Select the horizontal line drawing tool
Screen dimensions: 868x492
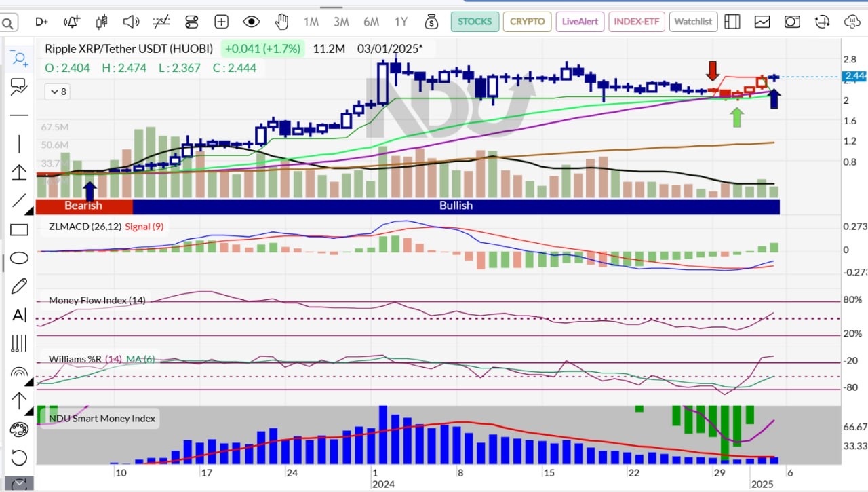(x=19, y=115)
